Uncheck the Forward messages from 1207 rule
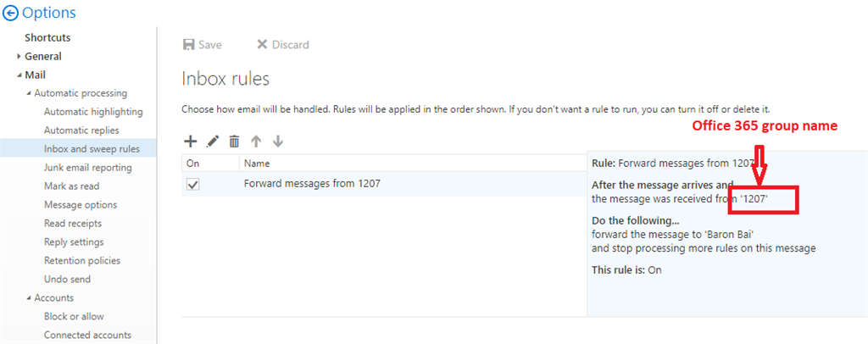This screenshot has height=344, width=868. [x=192, y=186]
